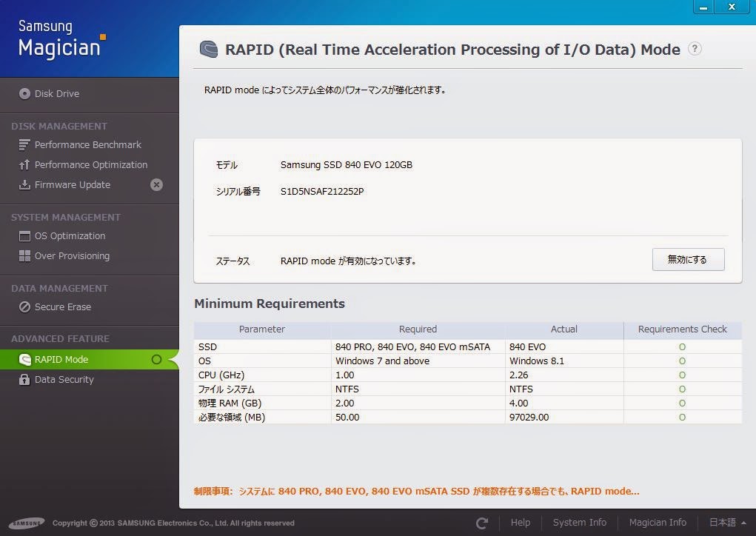
Task: Click the Samsung SSD 840 EVO 120GB model text
Action: click(347, 165)
